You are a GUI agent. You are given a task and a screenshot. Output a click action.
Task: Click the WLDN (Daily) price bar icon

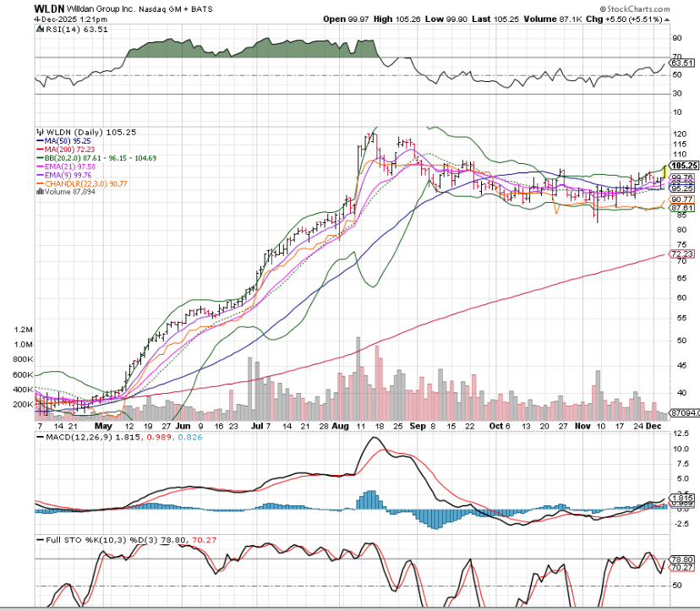(x=39, y=133)
